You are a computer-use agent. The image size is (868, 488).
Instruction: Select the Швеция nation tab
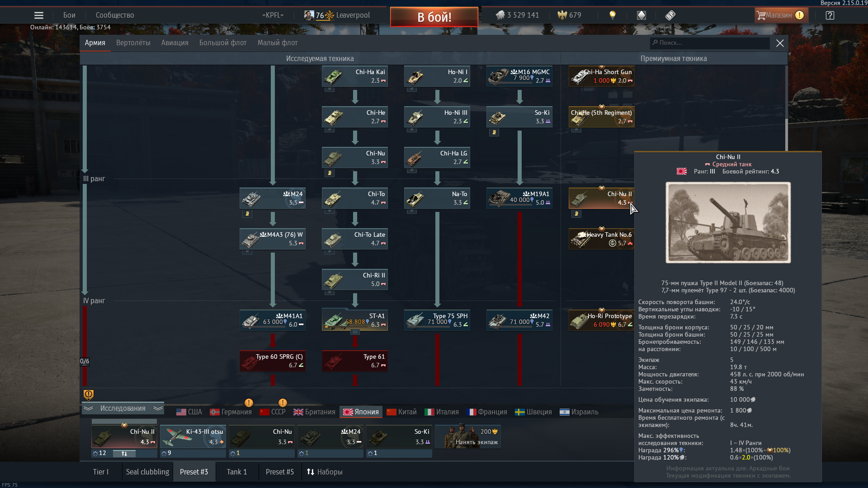(x=533, y=412)
